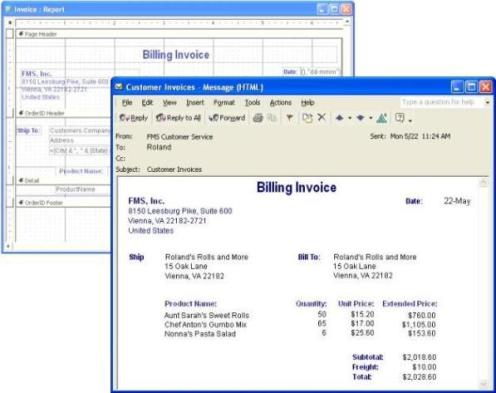
Task: Click the 'FMS, Inc.' company name in the email
Action: pyautogui.click(x=146, y=201)
